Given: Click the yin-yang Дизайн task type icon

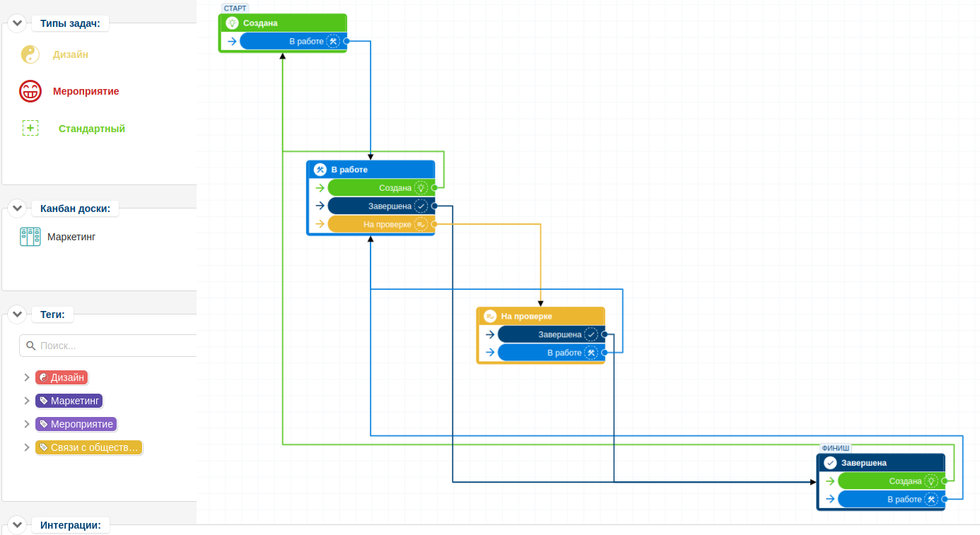Looking at the screenshot, I should 30,54.
